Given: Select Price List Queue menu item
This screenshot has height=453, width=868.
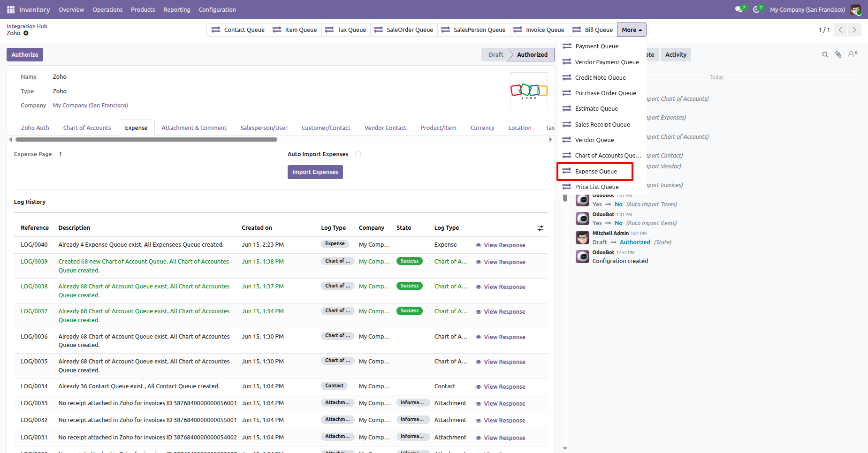Looking at the screenshot, I should click(x=602, y=187).
